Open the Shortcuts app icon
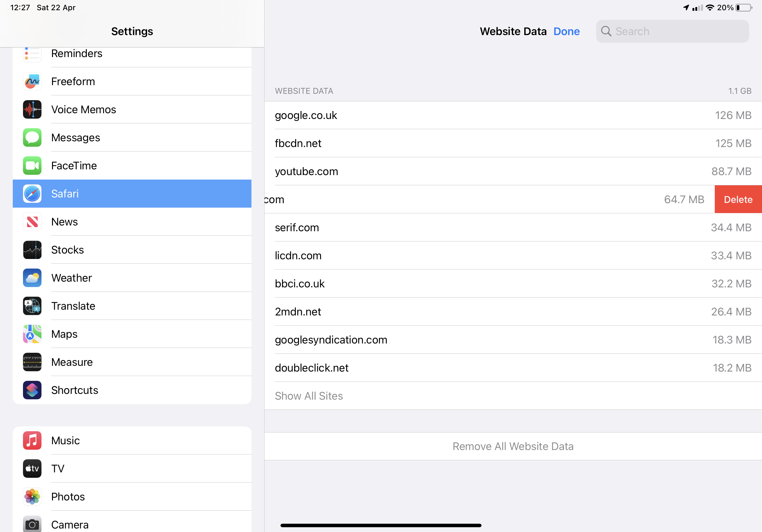This screenshot has height=532, width=762. (32, 390)
